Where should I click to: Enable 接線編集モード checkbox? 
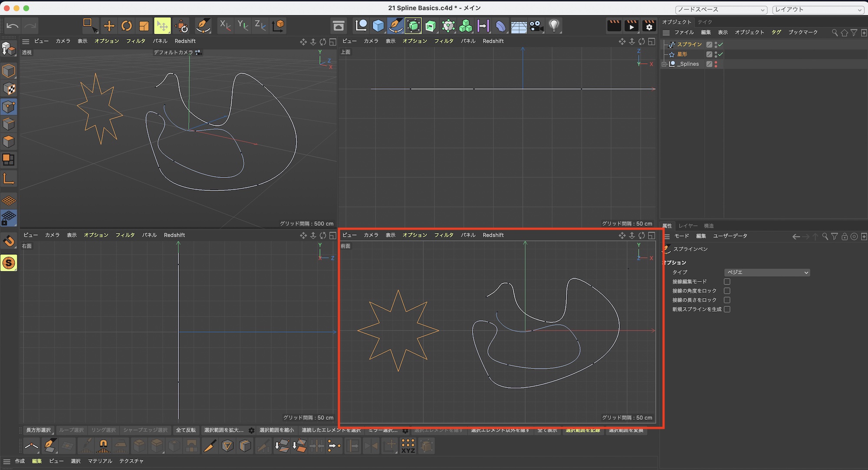[x=727, y=282]
